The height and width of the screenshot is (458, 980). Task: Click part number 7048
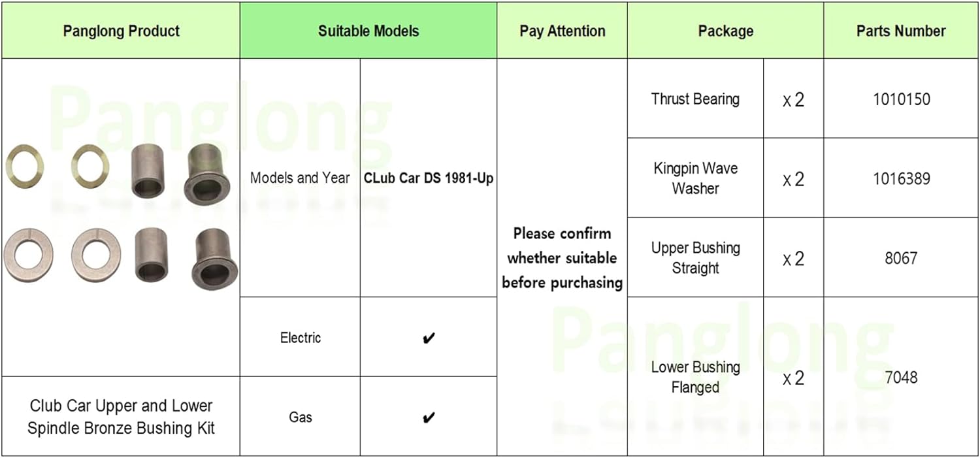(x=902, y=377)
